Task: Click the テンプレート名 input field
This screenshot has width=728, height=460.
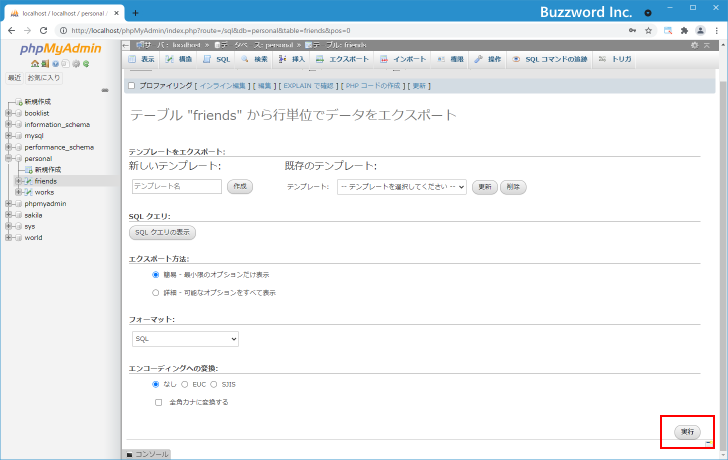Action: pos(177,187)
